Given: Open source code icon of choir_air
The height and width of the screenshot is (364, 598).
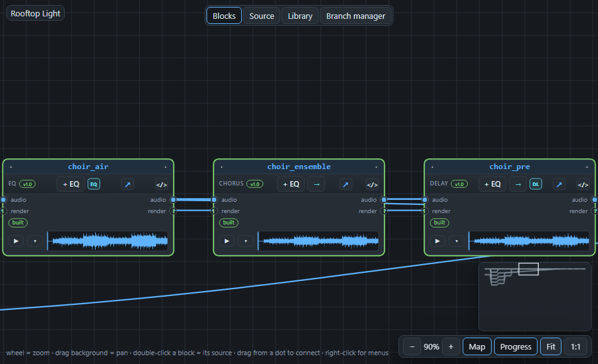Looking at the screenshot, I should [161, 185].
